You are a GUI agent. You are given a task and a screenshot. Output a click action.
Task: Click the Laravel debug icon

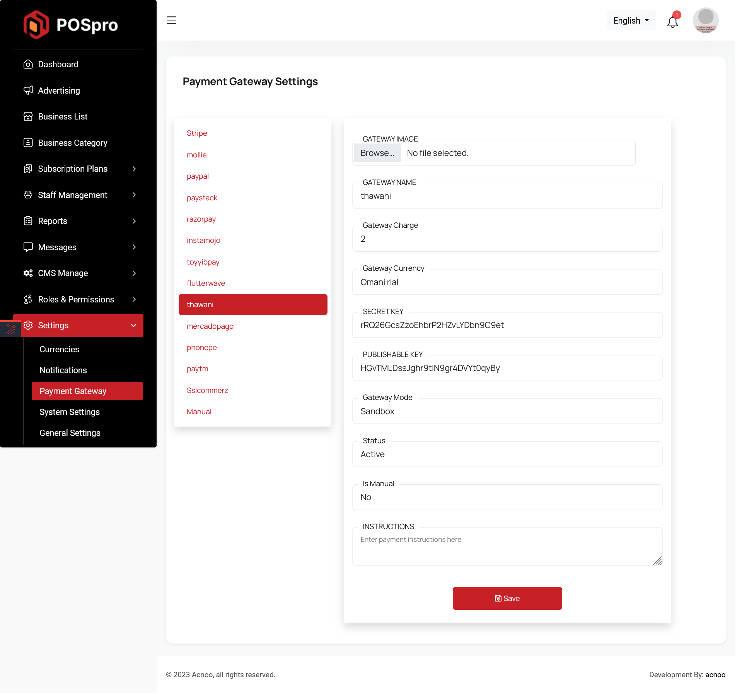point(10,329)
